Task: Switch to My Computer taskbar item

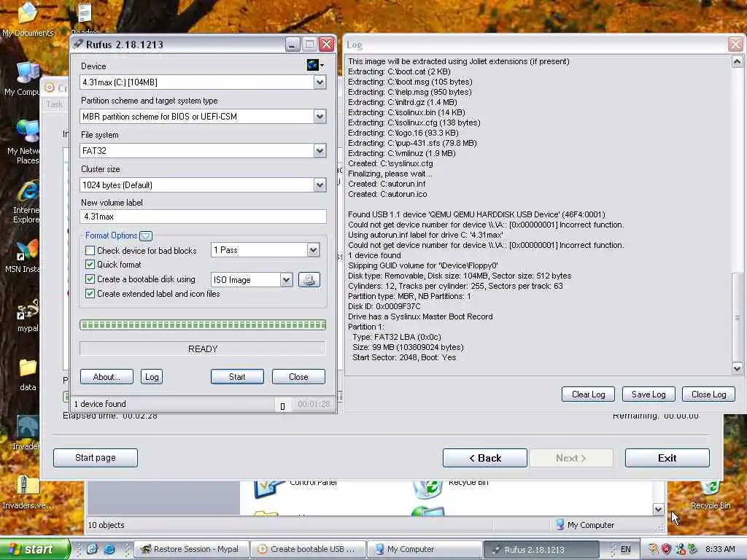Action: 425,549
